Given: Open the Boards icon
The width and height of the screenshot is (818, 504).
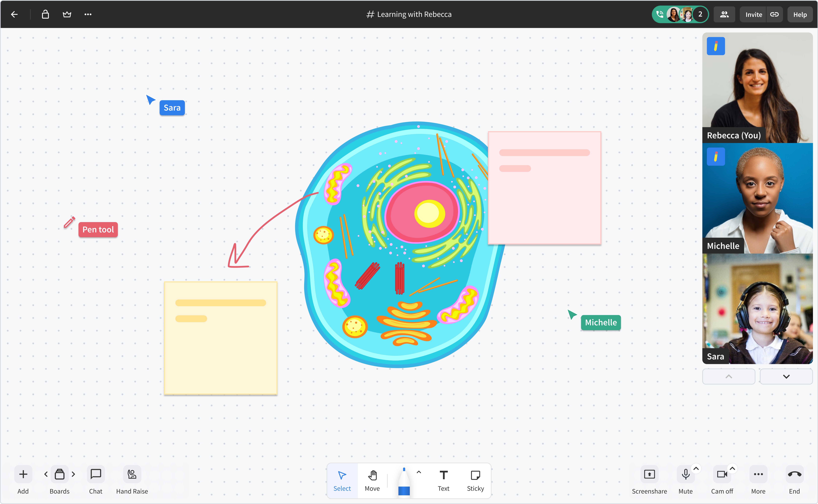Looking at the screenshot, I should pyautogui.click(x=60, y=474).
